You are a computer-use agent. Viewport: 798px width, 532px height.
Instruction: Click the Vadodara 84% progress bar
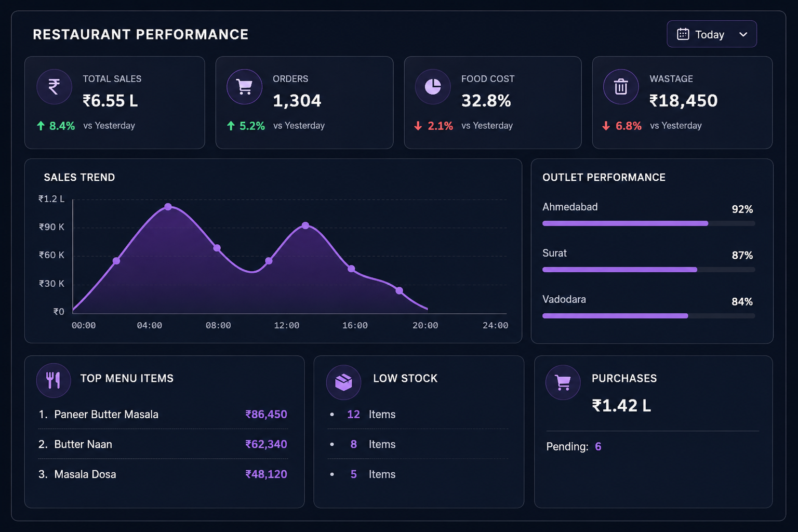(x=648, y=316)
